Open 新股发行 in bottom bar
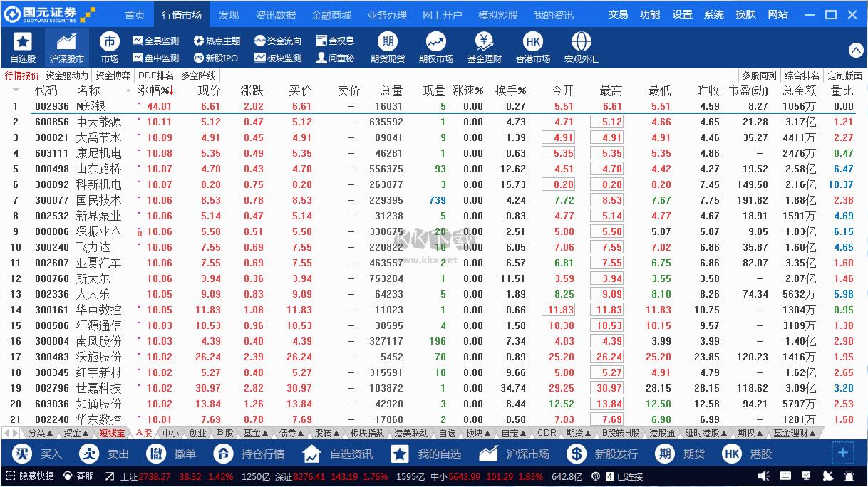The width and height of the screenshot is (868, 487). 602,454
